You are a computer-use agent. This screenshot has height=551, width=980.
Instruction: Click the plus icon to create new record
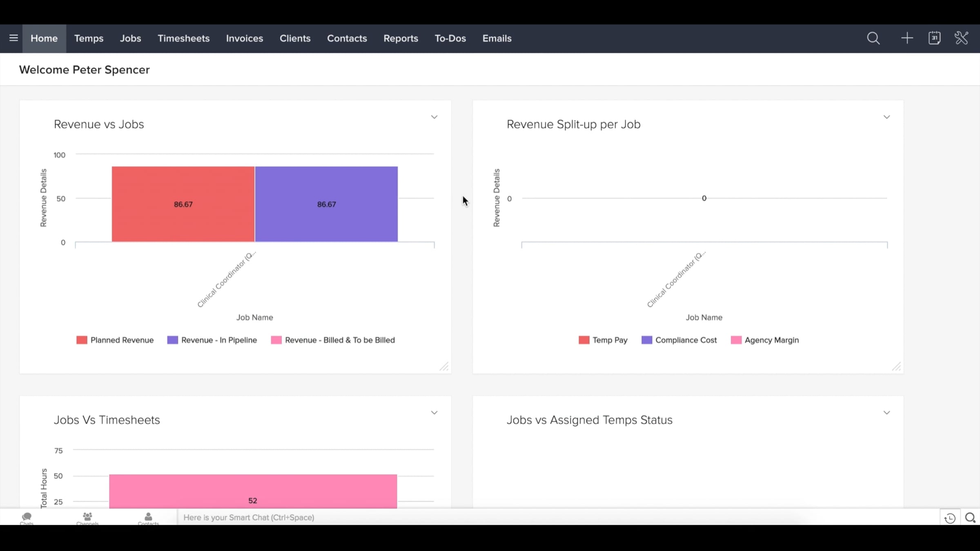(907, 38)
